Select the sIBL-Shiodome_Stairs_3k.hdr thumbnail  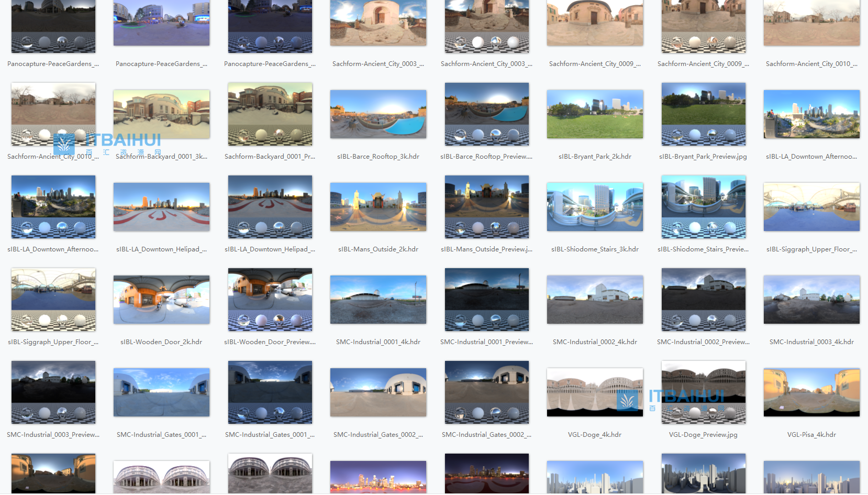[x=595, y=207]
